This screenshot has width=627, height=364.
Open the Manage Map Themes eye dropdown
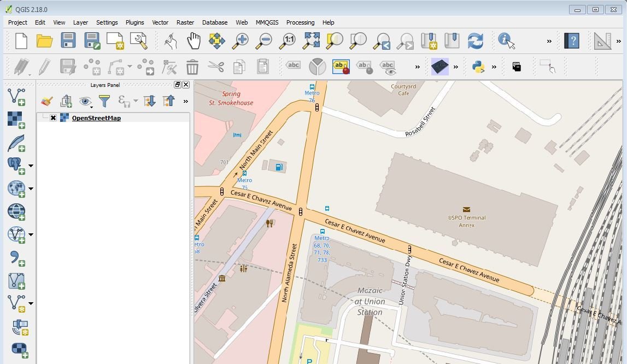(86, 102)
